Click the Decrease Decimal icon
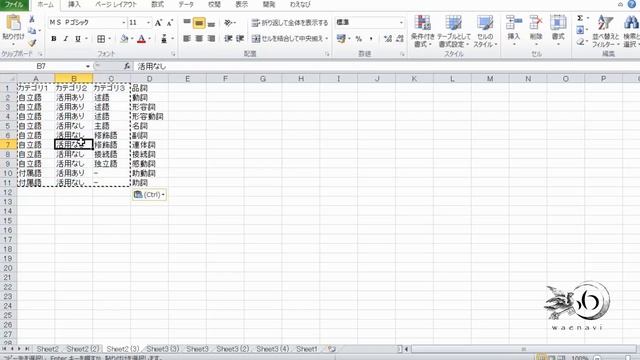Image resolution: width=640 pixels, height=360 pixels. tap(400, 39)
